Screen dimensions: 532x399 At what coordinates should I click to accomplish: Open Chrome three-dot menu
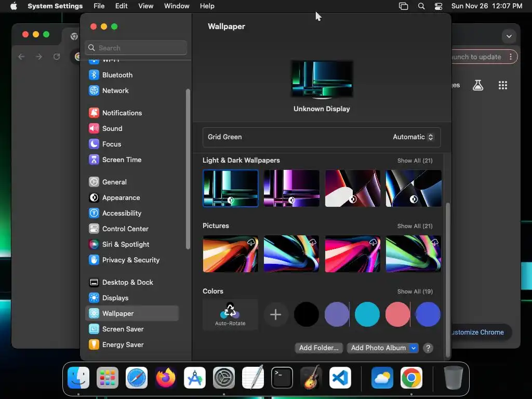click(x=511, y=57)
